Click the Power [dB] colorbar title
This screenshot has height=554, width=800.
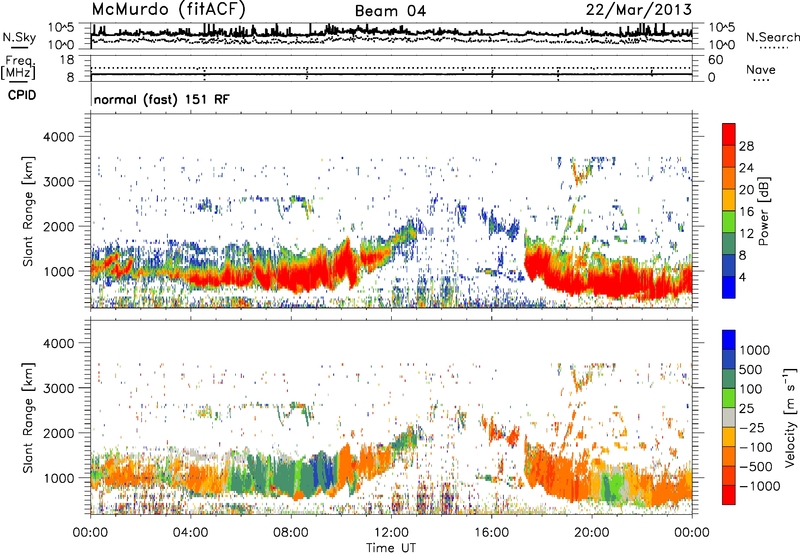(764, 211)
